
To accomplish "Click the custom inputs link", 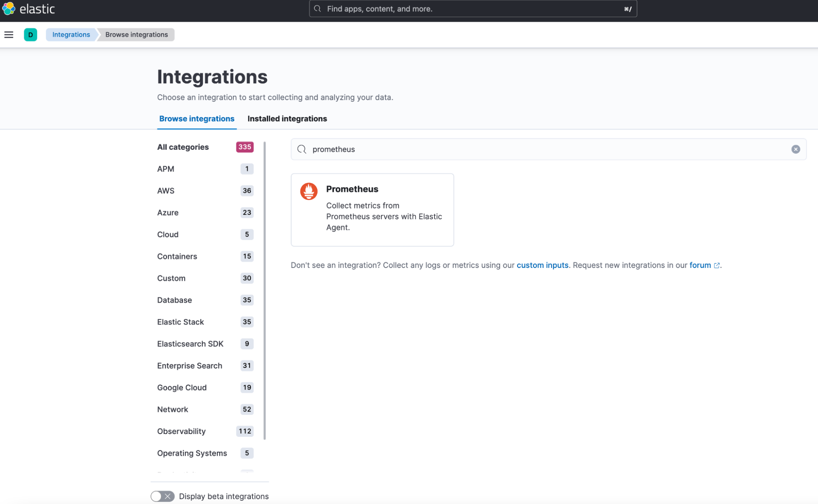I will click(x=542, y=265).
